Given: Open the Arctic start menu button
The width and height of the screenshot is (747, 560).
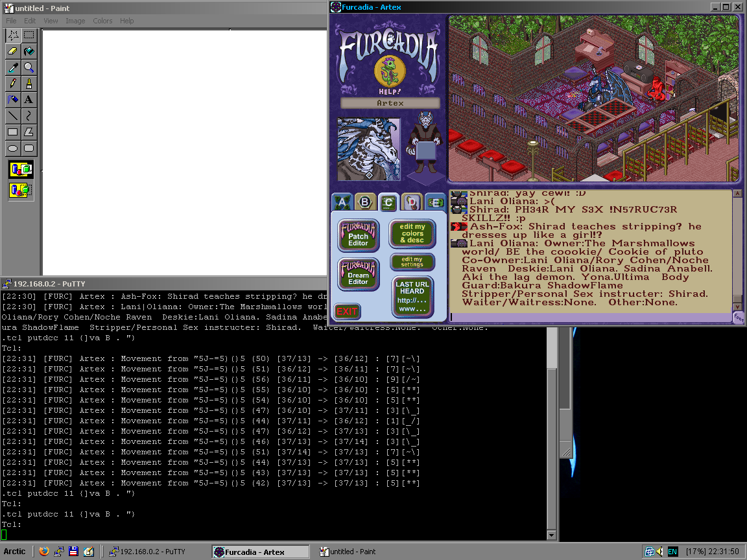Looking at the screenshot, I should 15,552.
